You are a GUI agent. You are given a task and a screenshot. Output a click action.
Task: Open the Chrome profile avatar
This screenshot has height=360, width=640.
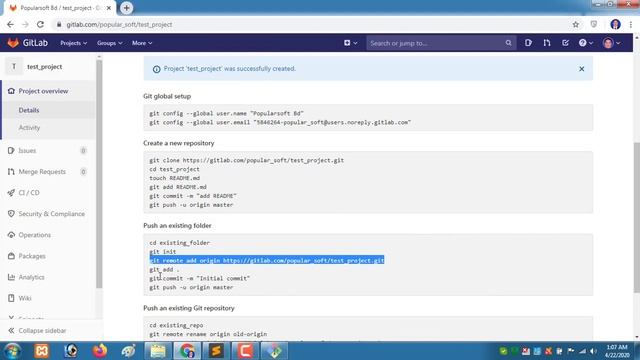615,24
